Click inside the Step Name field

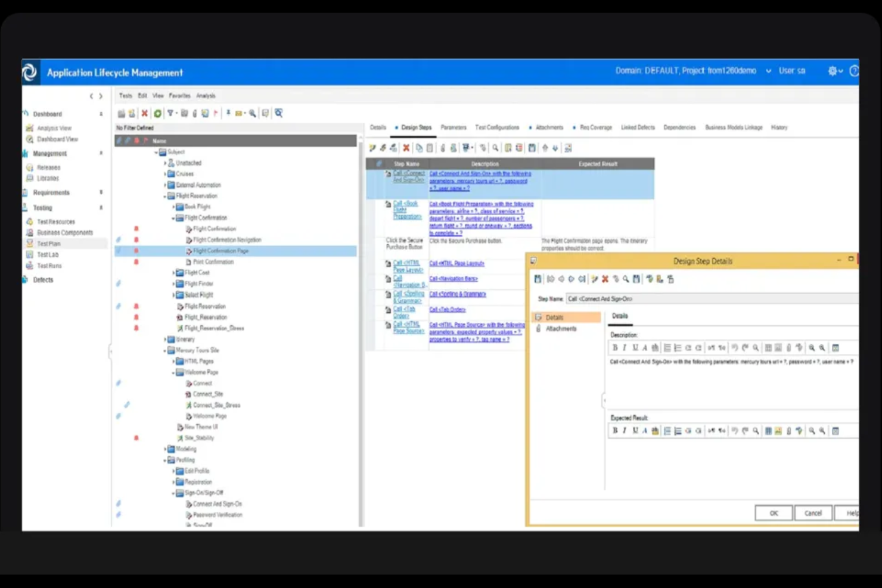click(x=656, y=298)
